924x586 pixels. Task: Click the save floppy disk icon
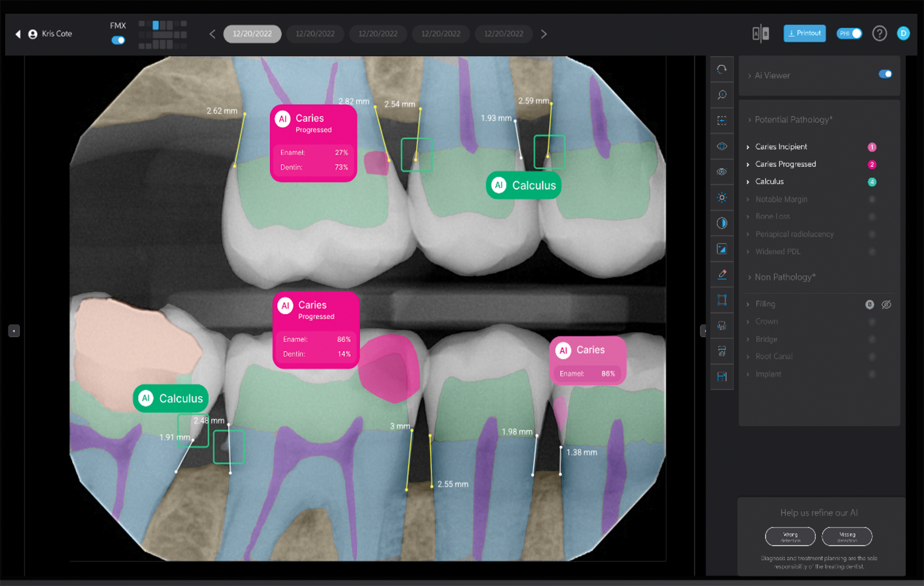pyautogui.click(x=722, y=376)
